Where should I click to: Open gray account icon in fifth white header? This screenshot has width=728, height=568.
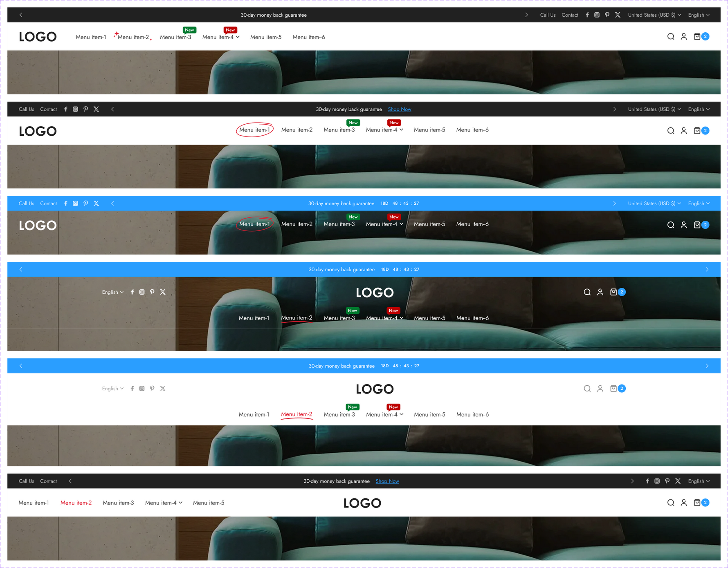coord(600,389)
